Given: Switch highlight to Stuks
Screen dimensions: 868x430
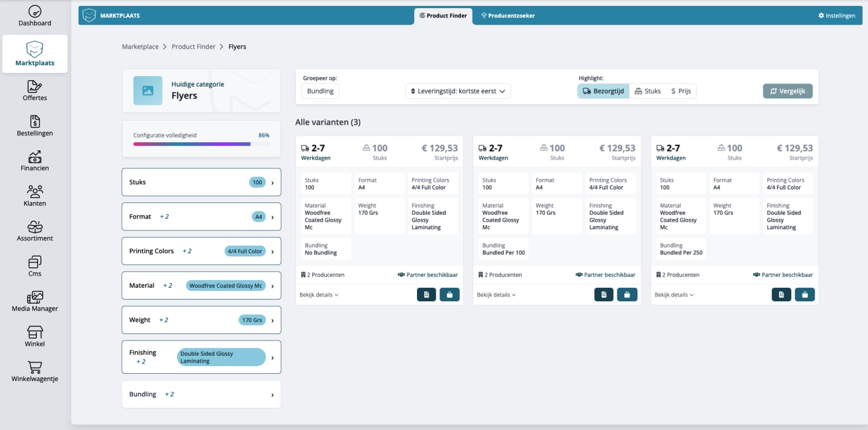Looking at the screenshot, I should (x=648, y=91).
